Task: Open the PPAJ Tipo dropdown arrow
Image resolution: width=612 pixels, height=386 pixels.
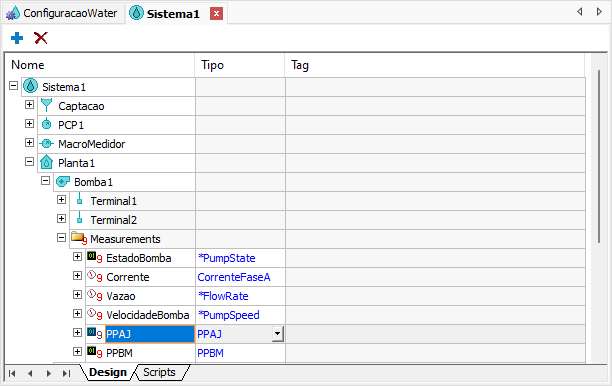Action: 278,334
